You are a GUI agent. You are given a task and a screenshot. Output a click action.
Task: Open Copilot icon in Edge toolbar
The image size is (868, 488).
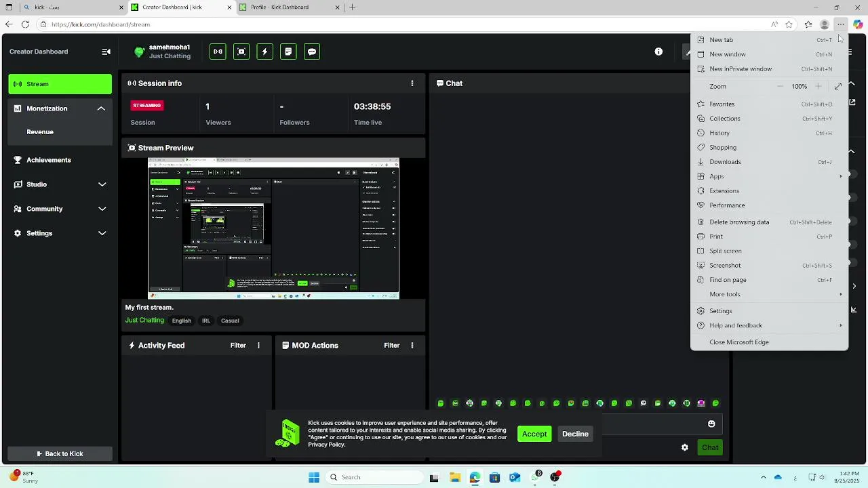pyautogui.click(x=858, y=24)
